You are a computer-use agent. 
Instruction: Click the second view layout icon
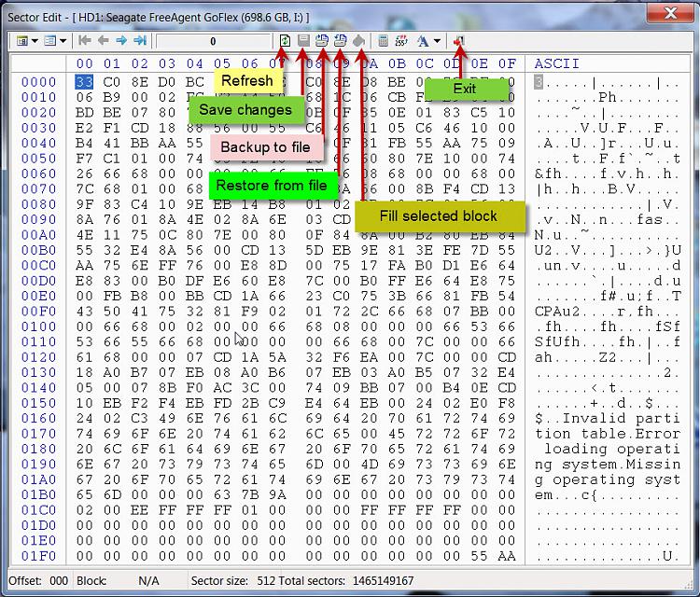tap(50, 41)
